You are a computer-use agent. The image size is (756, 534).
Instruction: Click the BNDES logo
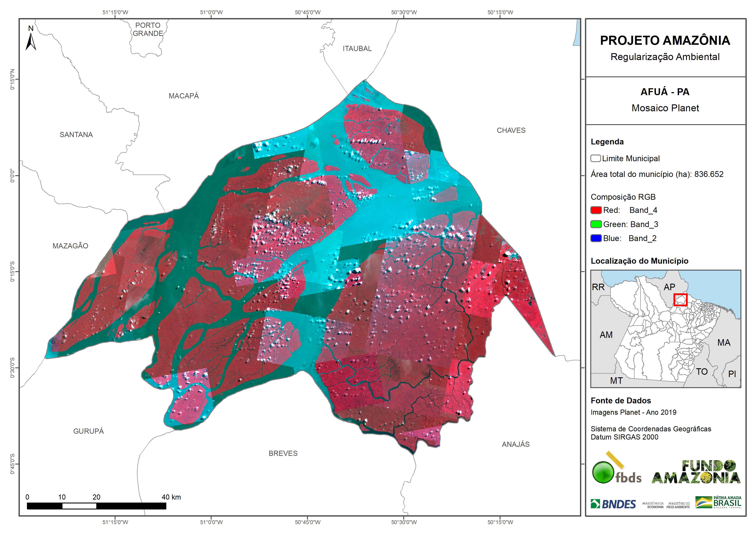[x=613, y=504]
